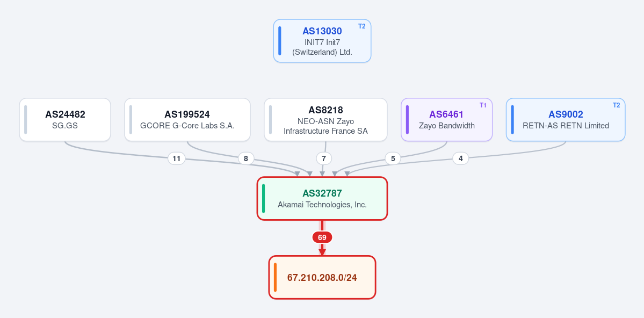
Task: Click edge label 5 from AS6461
Action: click(393, 158)
